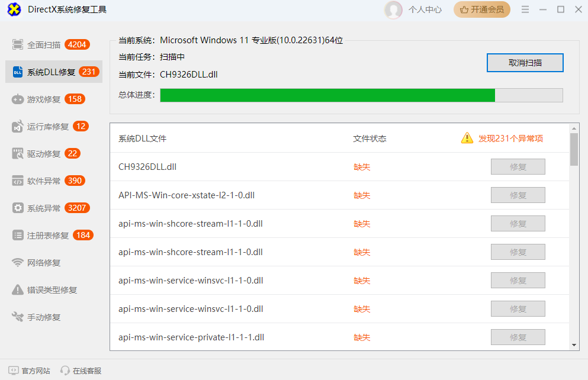Click the 官方网站 official website link
This screenshot has width=588, height=380.
(30, 371)
